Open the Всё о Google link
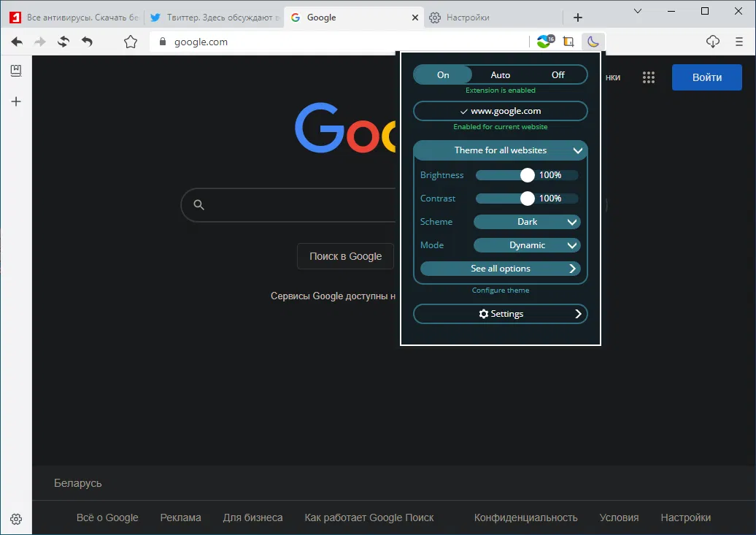Screen dimensions: 756x535 [107, 517]
